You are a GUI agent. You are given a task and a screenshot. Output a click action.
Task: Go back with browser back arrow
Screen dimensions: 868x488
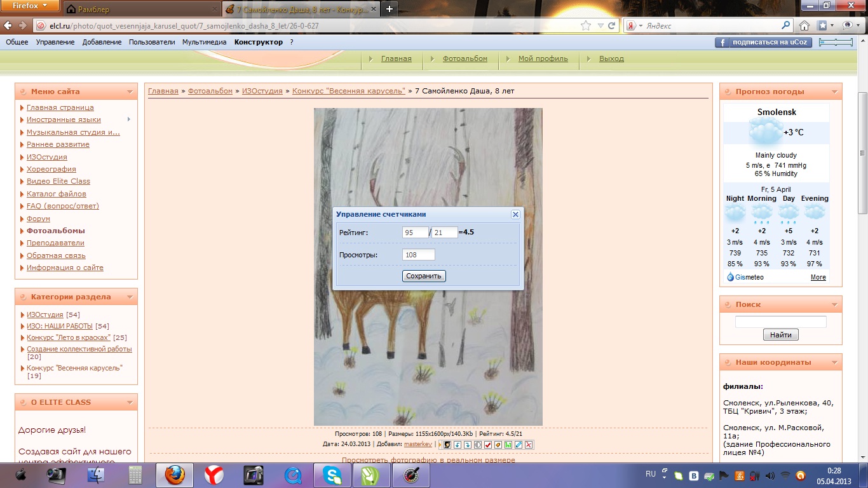click(8, 25)
